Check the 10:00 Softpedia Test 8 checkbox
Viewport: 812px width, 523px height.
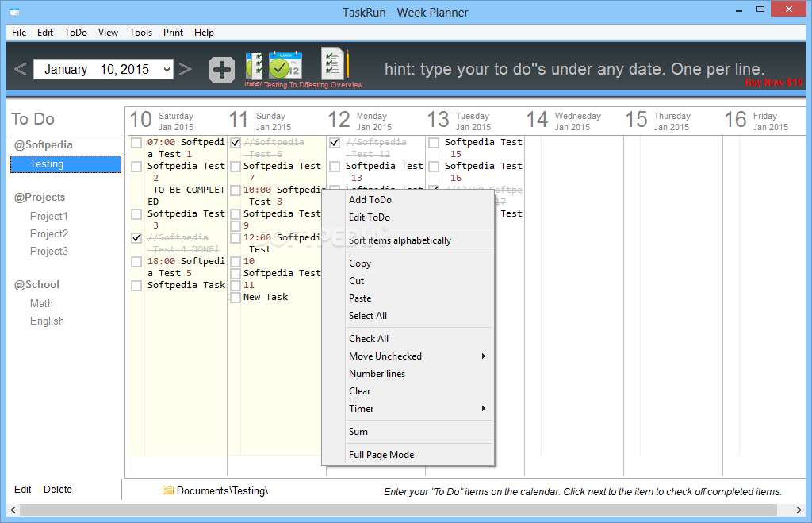236,190
